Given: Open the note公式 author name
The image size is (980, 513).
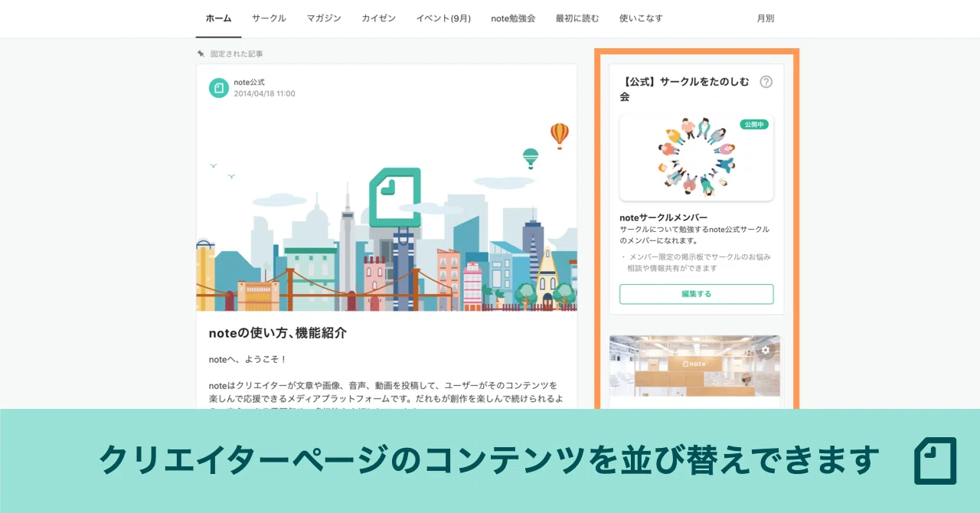Looking at the screenshot, I should [249, 82].
